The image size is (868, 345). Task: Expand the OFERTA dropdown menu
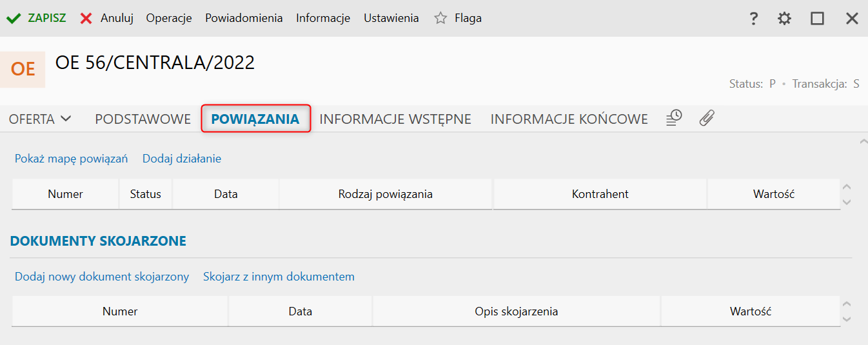click(x=40, y=119)
